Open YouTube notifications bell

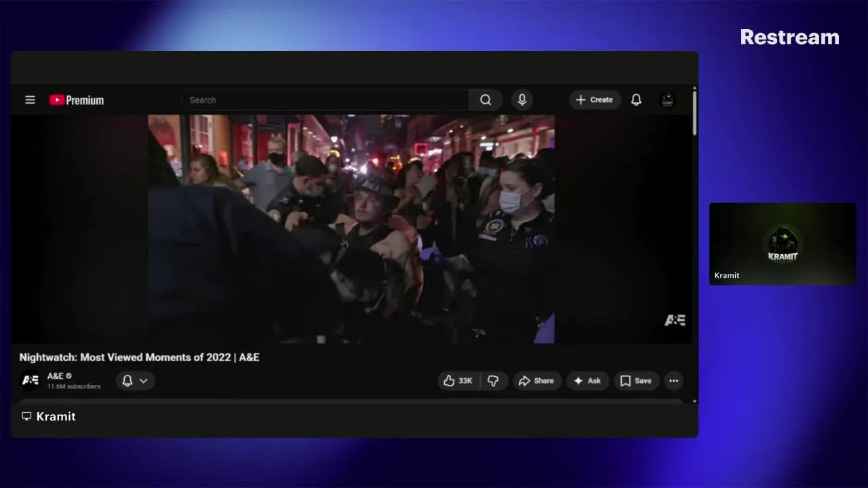click(x=636, y=100)
